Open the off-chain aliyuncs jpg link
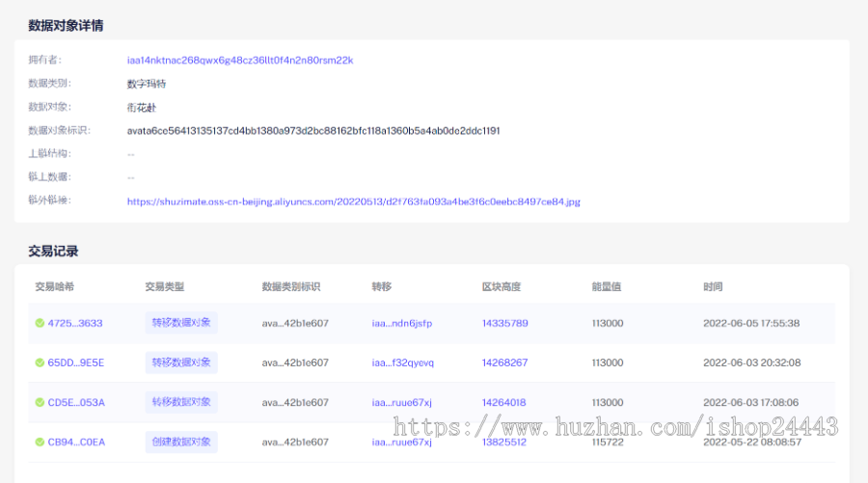 point(354,201)
